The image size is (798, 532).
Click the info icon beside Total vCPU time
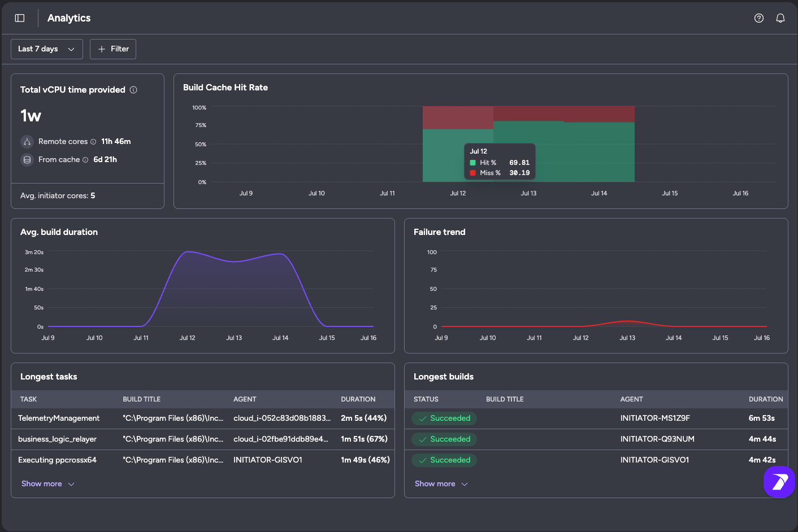tap(133, 90)
